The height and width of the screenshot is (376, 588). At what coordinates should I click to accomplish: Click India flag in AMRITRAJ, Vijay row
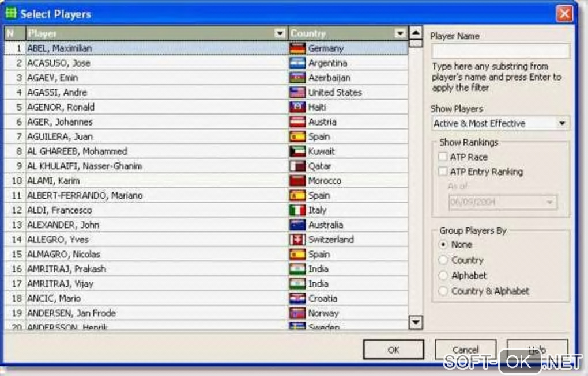point(297,283)
